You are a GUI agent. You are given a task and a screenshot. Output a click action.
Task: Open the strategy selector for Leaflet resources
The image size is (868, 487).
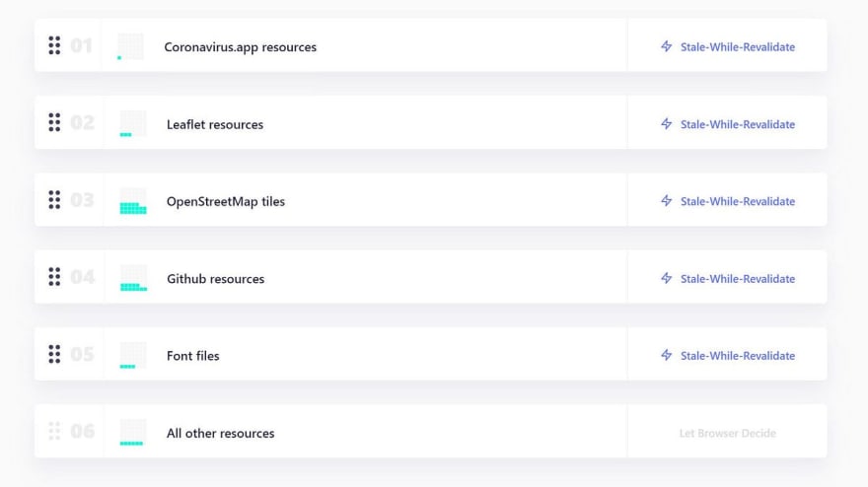[x=728, y=124]
